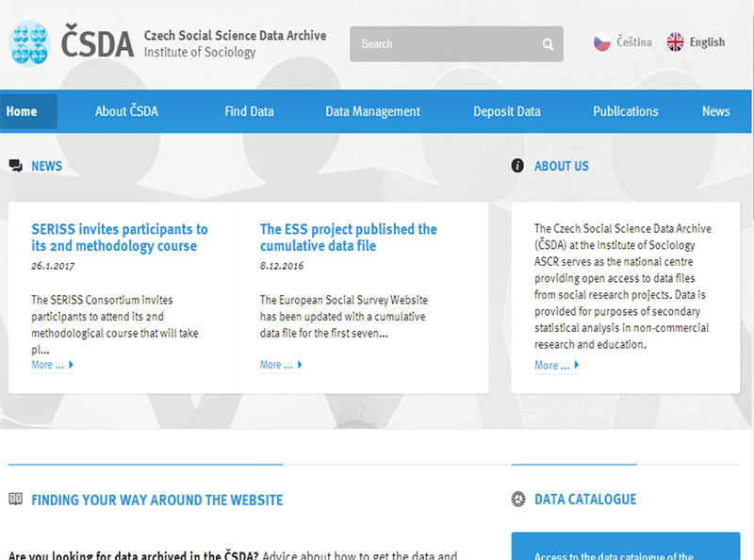Click the Data Catalogue gear icon
754x560 pixels.
(x=517, y=500)
